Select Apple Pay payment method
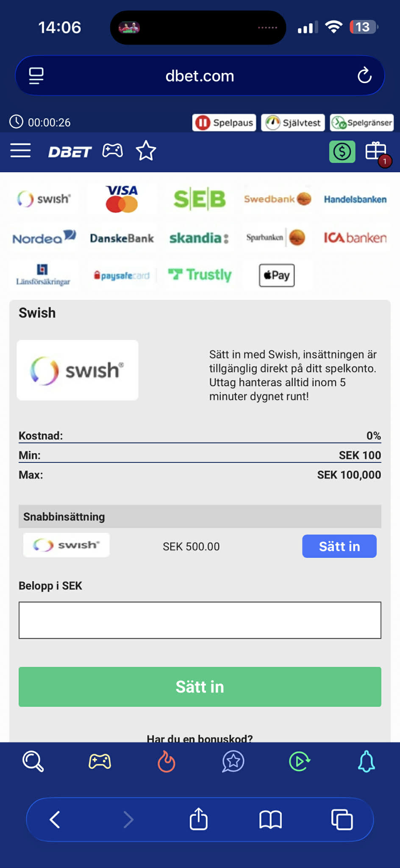Image resolution: width=400 pixels, height=868 pixels. (277, 275)
